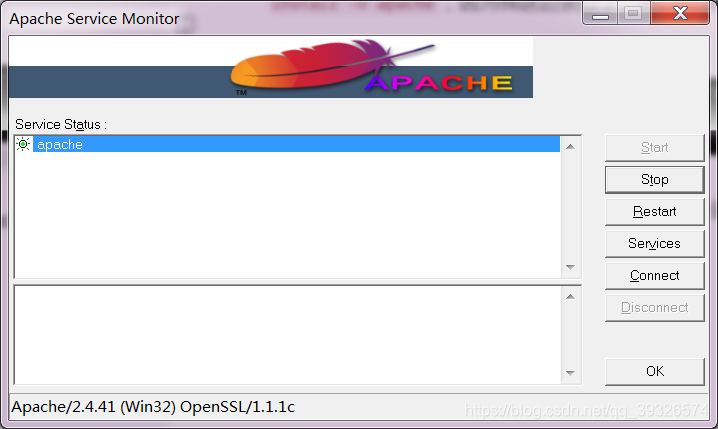The width and height of the screenshot is (718, 429).
Task: Click the disabled maximize window button
Action: point(633,14)
